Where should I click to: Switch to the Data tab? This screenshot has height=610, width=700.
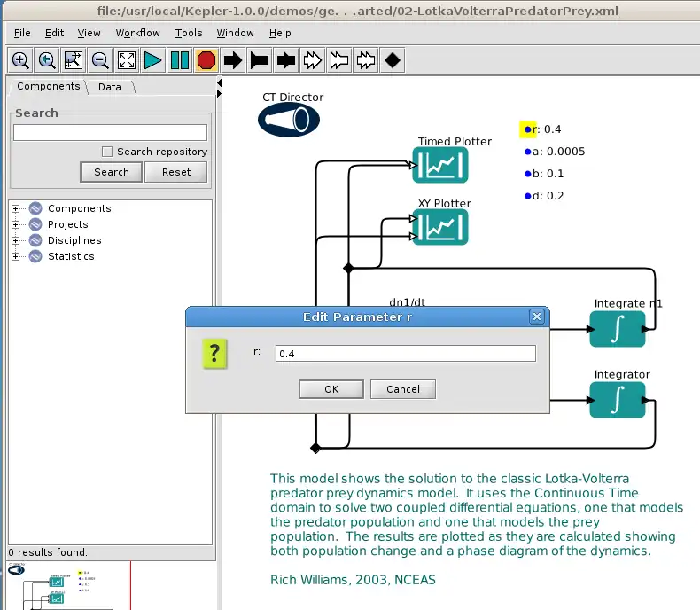click(110, 87)
